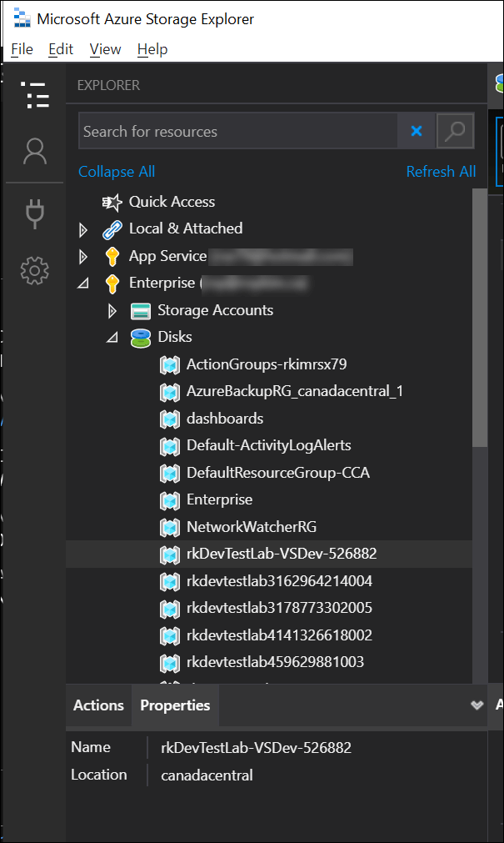Open the Explorer view icon in sidebar
504x843 pixels.
click(x=35, y=96)
